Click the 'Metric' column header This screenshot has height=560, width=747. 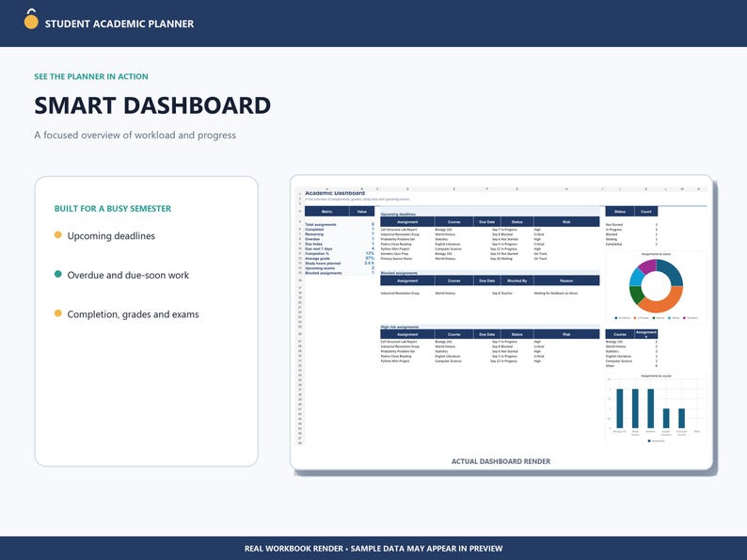coord(326,211)
